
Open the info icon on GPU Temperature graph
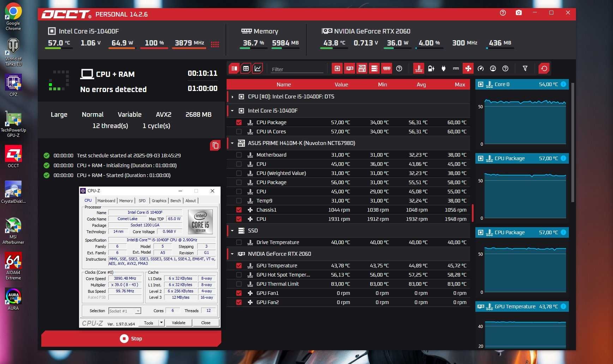coord(563,307)
